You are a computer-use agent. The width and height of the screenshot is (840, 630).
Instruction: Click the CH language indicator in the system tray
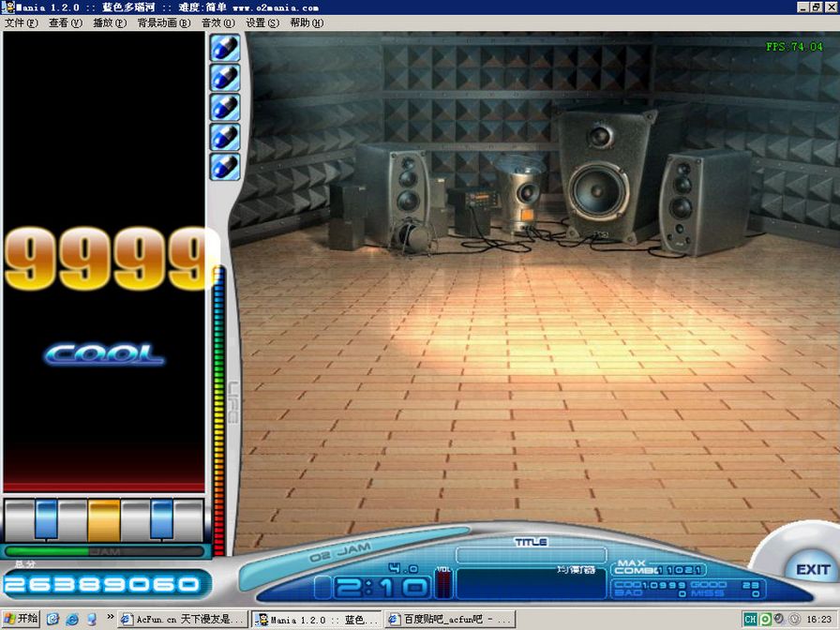pos(750,620)
